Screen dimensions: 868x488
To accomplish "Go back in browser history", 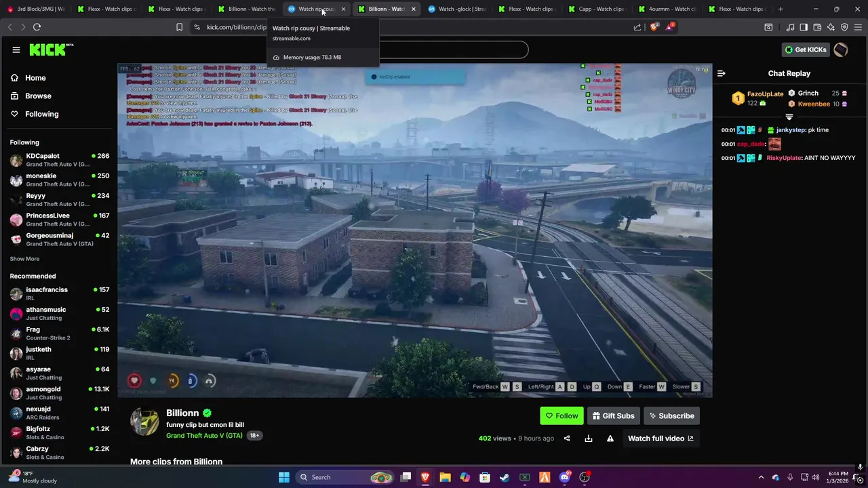I will [x=9, y=27].
